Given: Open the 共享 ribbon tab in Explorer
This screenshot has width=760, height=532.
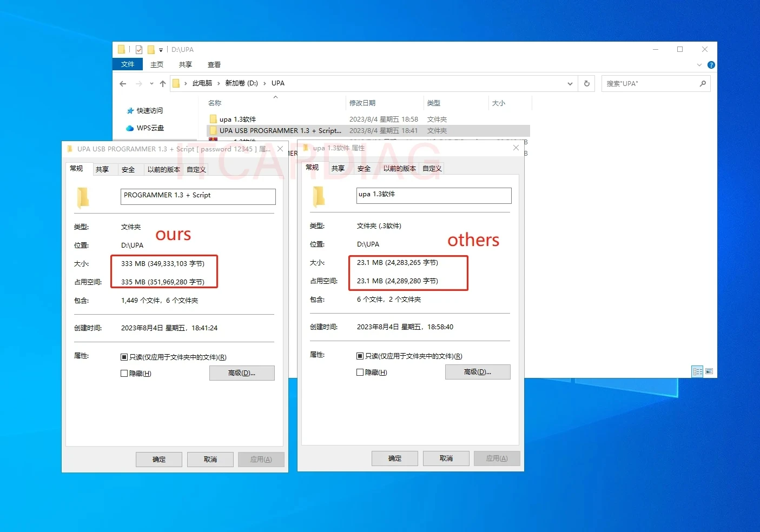Looking at the screenshot, I should pos(186,64).
